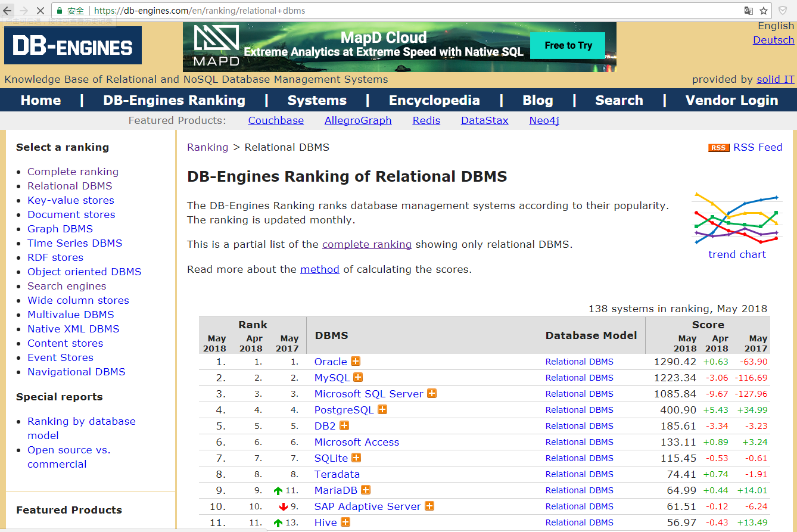
Task: Select Document stores ranking
Action: point(71,214)
